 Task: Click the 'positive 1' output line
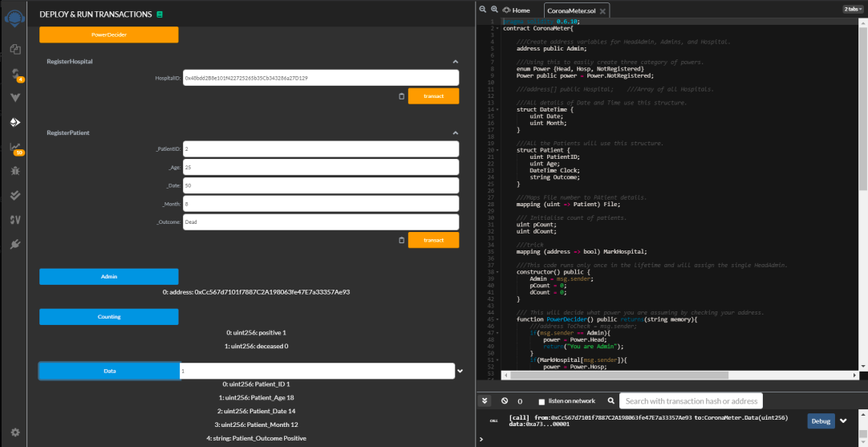pos(256,333)
